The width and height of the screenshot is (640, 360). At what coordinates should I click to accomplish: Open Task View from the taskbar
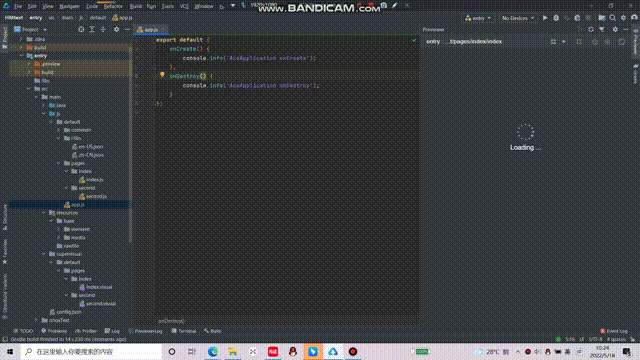coord(191,351)
